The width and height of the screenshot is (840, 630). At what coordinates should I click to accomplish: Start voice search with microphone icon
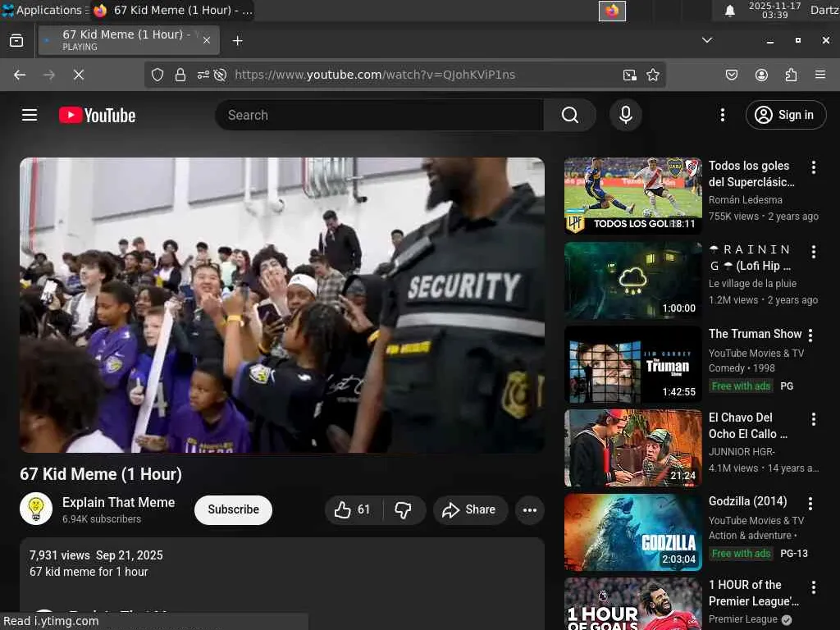point(625,115)
